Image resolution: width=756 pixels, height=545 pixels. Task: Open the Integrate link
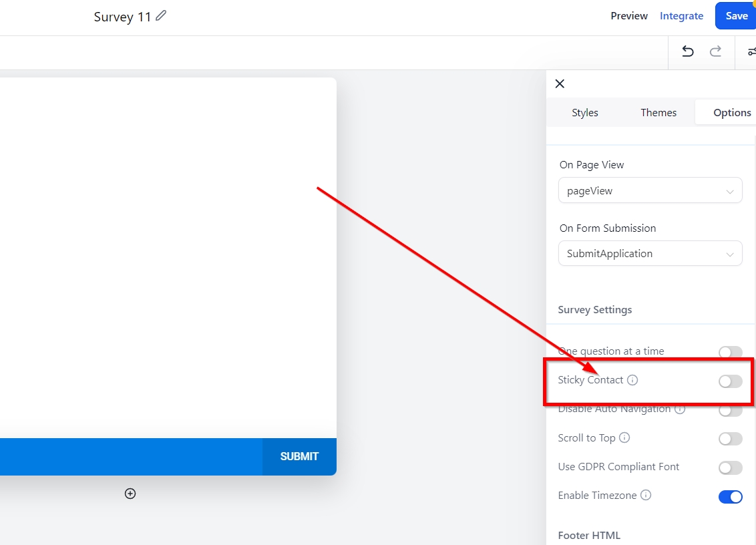[681, 16]
